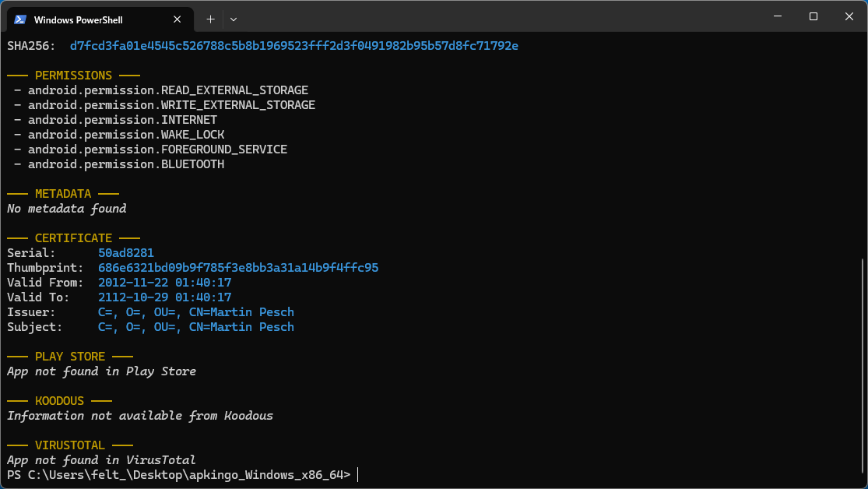Click the PowerShell icon in the tab
The height and width of the screenshot is (489, 868).
(20, 19)
